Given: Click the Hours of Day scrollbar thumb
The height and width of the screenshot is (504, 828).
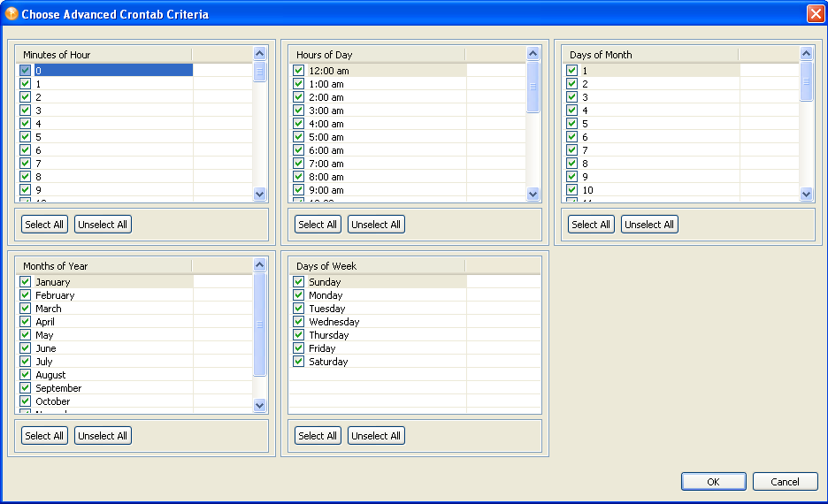Looking at the screenshot, I should 533,87.
